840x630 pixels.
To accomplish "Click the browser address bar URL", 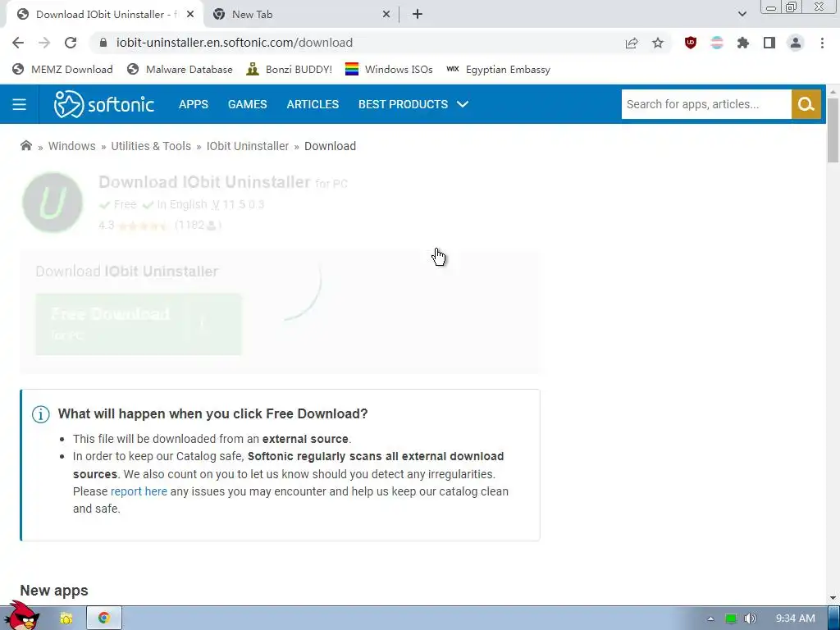I will pos(234,43).
